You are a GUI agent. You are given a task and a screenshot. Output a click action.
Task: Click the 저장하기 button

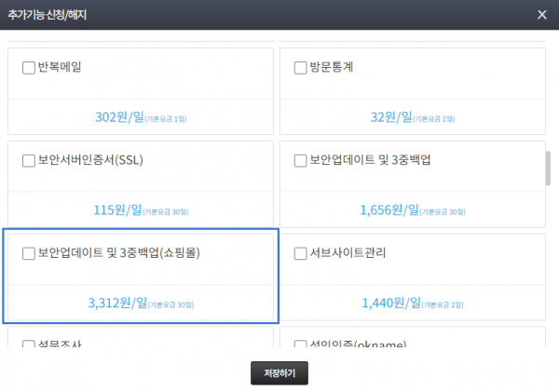pyautogui.click(x=279, y=373)
